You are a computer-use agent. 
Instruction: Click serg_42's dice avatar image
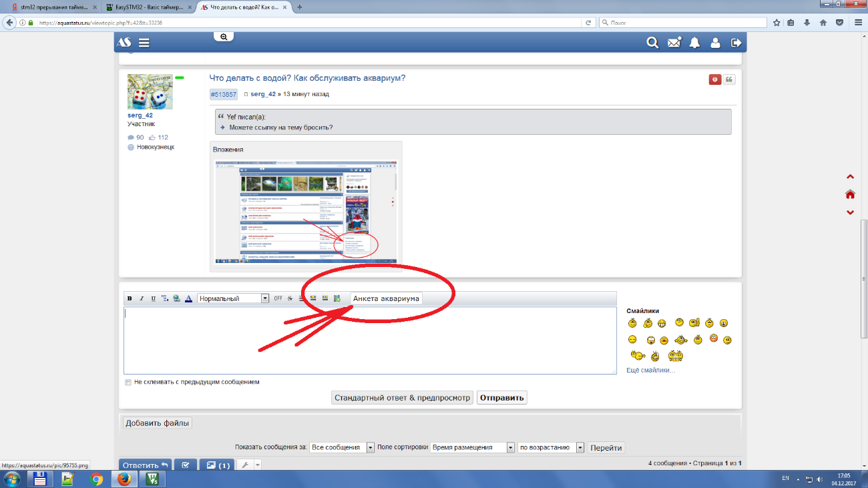click(x=150, y=91)
